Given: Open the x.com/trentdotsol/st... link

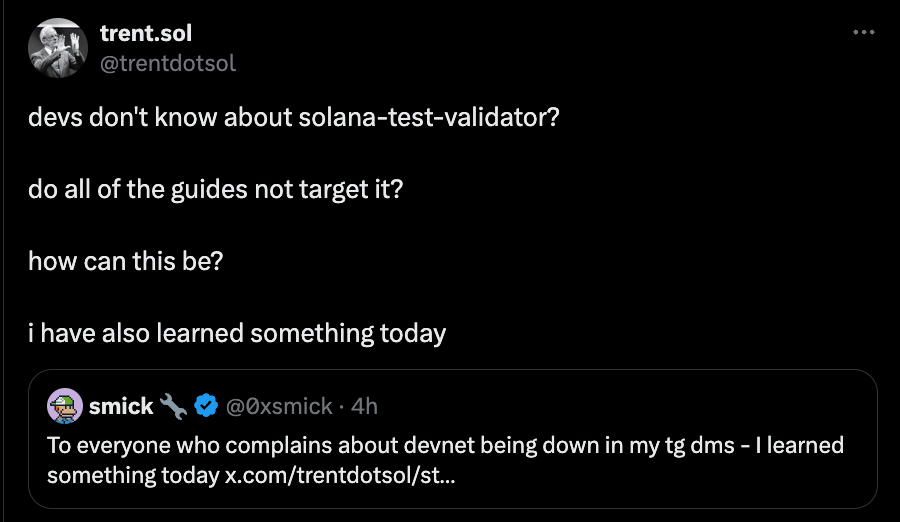Looking at the screenshot, I should pos(340,475).
